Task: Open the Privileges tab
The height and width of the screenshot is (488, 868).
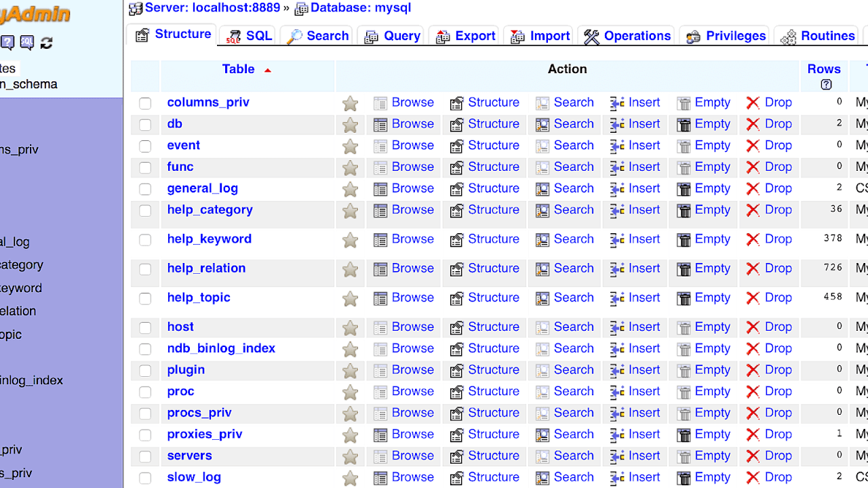Action: (726, 36)
